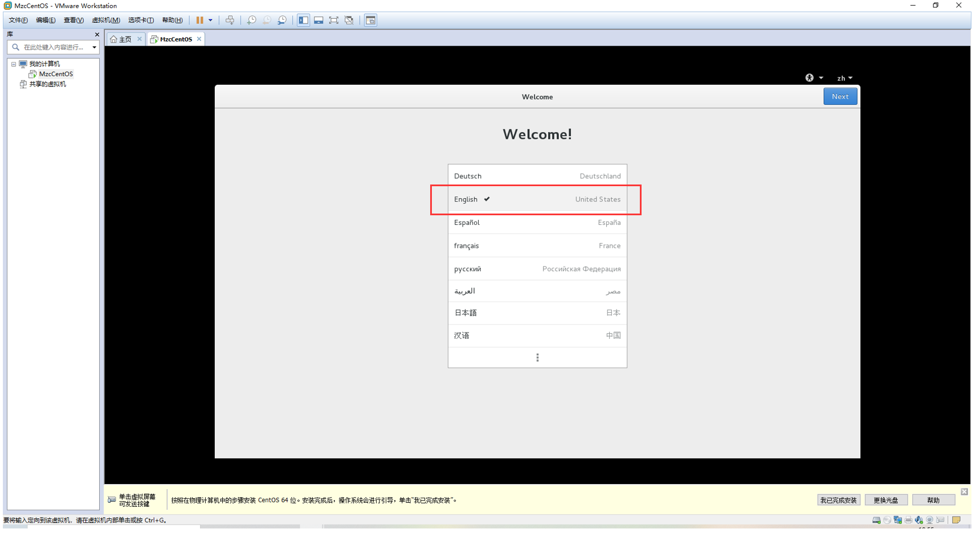Close the 主页 tab
This screenshot has width=980, height=537.
[140, 39]
